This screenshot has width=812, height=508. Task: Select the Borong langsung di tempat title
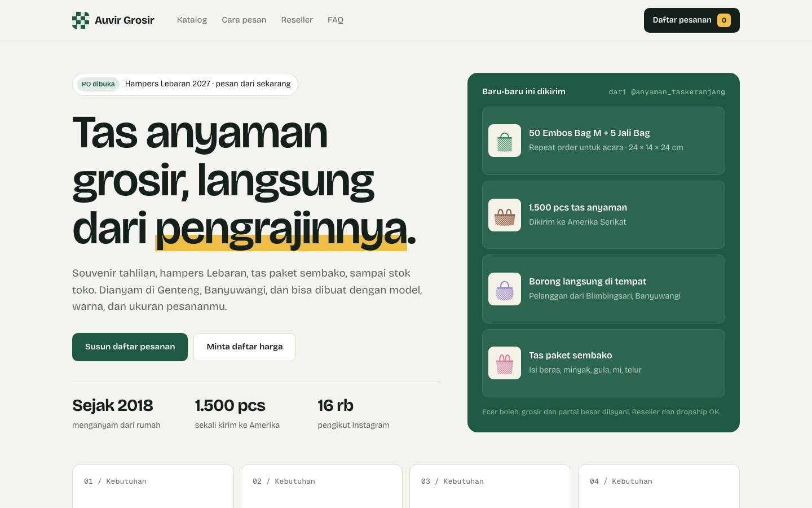pos(588,282)
